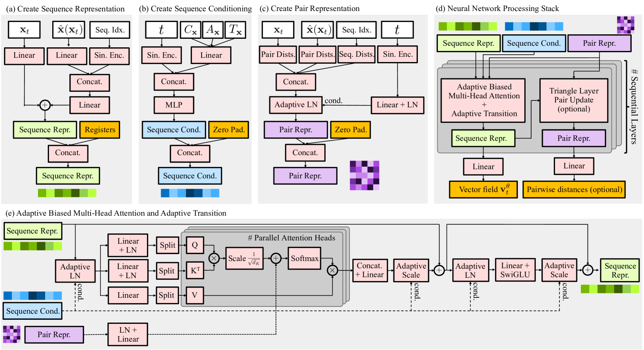Click the purple matrix icon in panel (d)
This screenshot has height=350, width=644.
pyautogui.click(x=625, y=25)
